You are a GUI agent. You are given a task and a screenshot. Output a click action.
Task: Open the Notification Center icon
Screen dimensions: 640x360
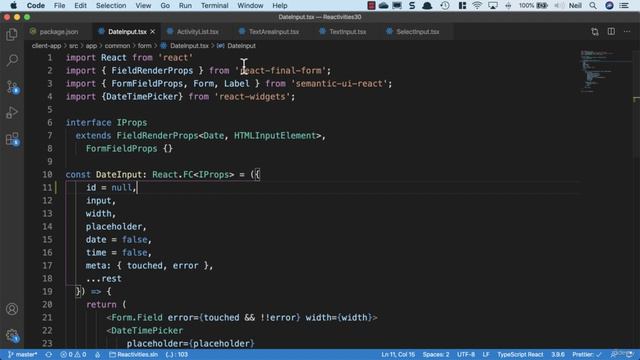pos(624,6)
